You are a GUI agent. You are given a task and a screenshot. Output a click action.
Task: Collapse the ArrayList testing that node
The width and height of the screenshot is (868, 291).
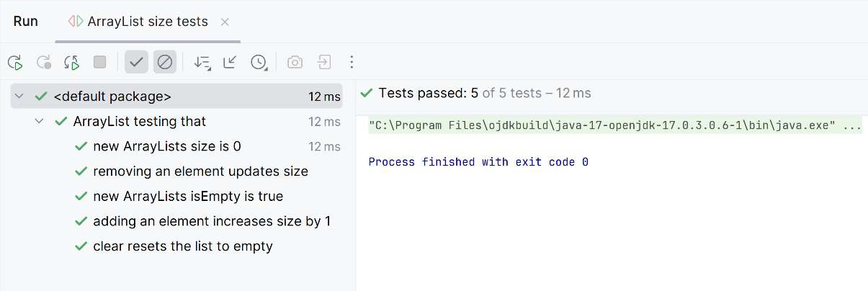(x=40, y=122)
